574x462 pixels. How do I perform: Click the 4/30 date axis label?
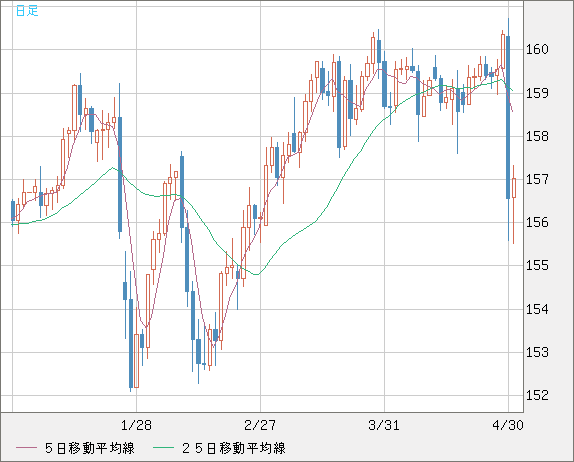508,425
